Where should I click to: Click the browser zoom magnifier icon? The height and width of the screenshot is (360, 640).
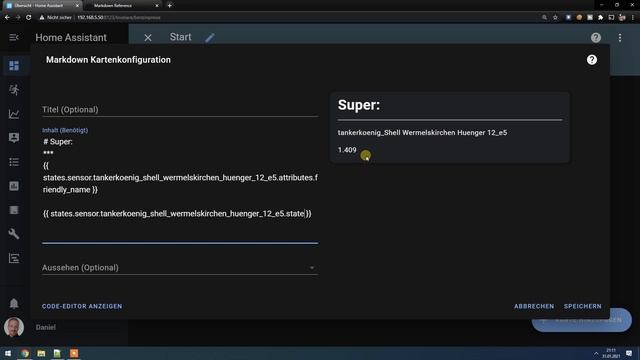tap(544, 18)
